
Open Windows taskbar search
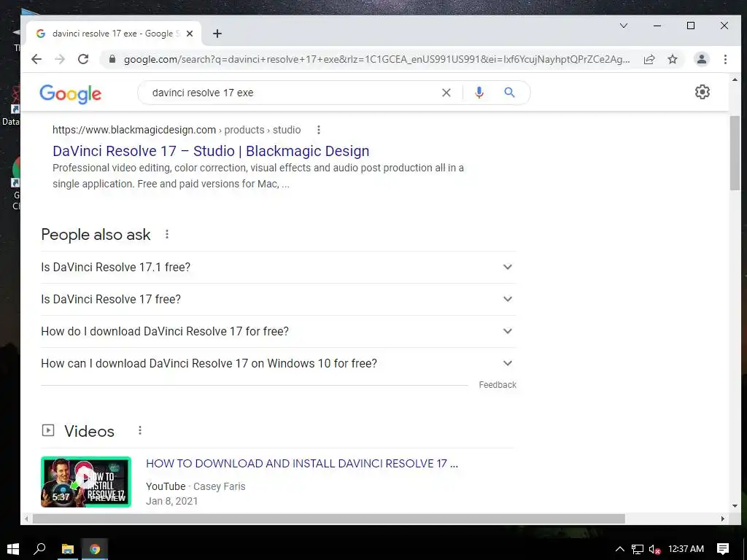coord(39,549)
